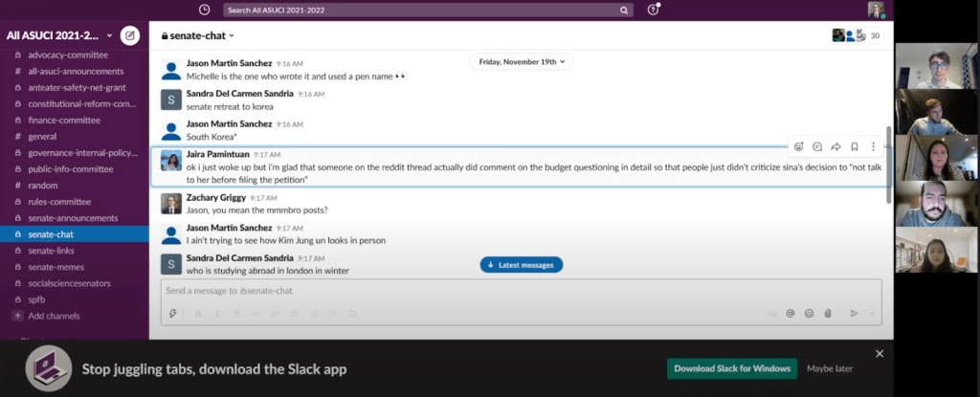Screen dimensions: 980x397
Task: Click the compose new message icon
Action: [130, 36]
